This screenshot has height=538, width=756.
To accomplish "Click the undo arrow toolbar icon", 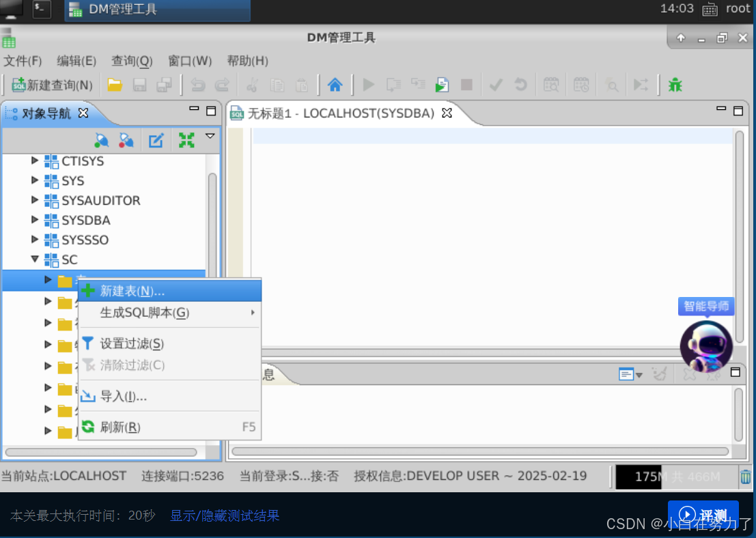I will pos(197,85).
